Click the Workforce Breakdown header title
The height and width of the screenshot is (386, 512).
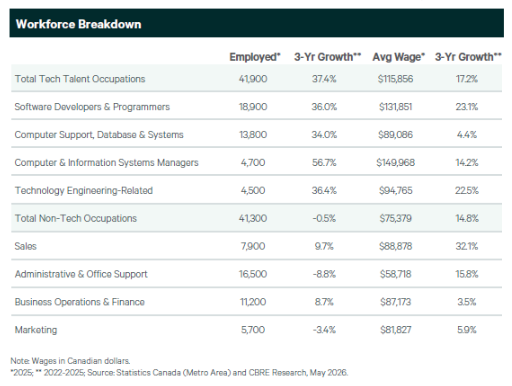pyautogui.click(x=79, y=24)
